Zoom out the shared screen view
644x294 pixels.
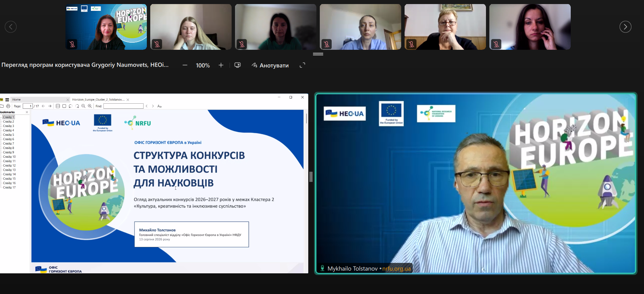coord(185,65)
